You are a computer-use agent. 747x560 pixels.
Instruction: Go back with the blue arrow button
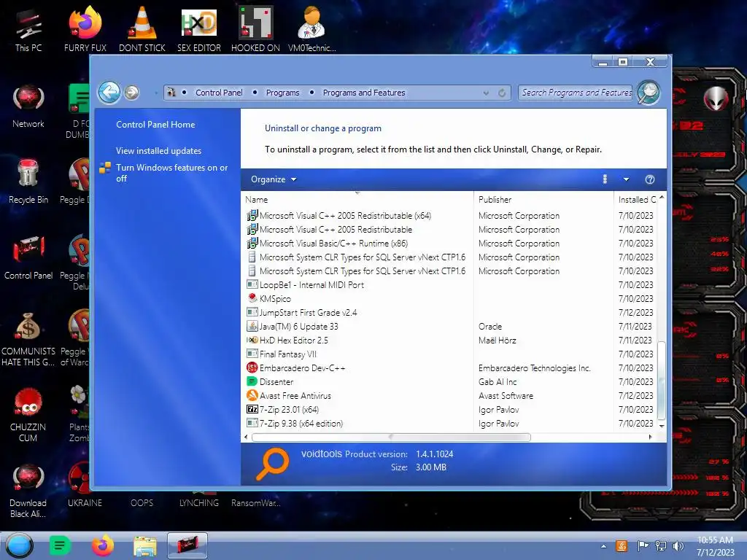coord(109,93)
